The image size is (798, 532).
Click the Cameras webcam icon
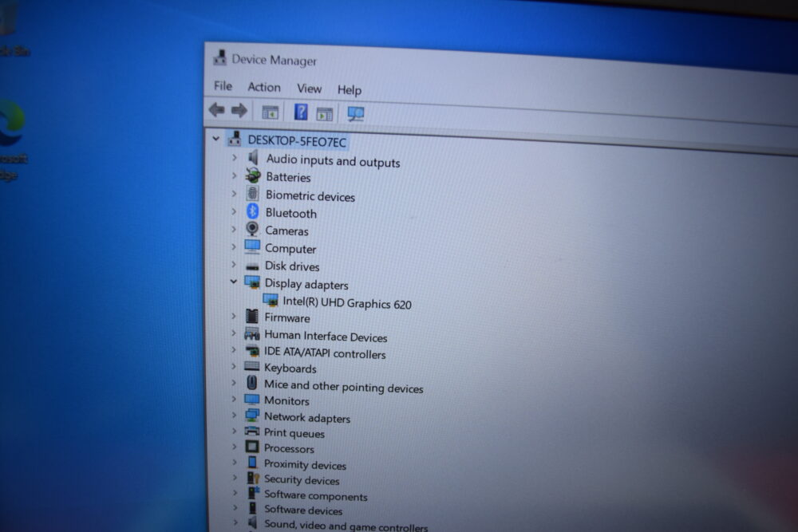click(252, 229)
